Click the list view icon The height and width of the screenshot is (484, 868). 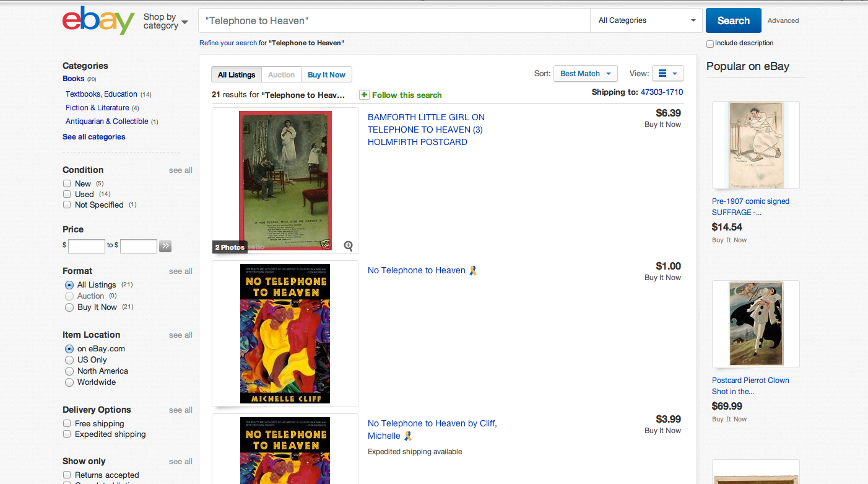pos(662,73)
